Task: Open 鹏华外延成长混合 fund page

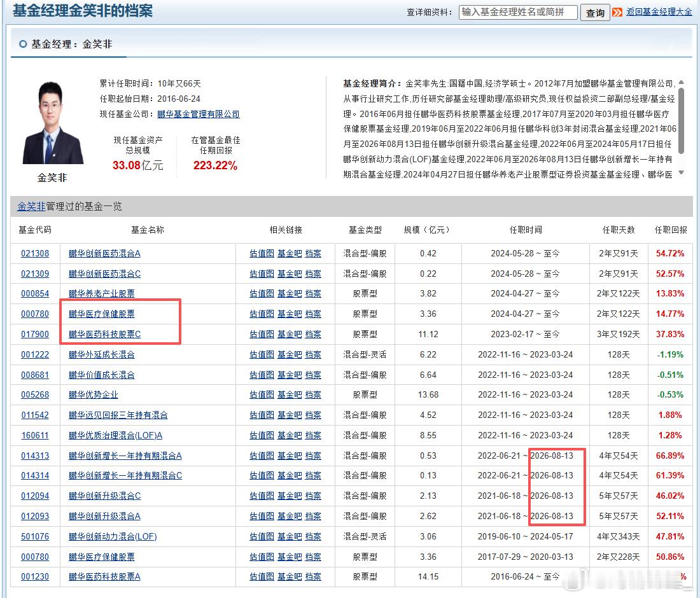Action: pyautogui.click(x=102, y=355)
